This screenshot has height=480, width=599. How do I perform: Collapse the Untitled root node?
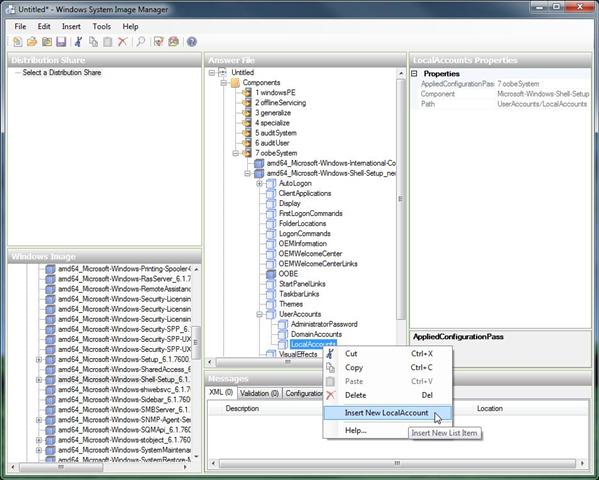[x=212, y=72]
